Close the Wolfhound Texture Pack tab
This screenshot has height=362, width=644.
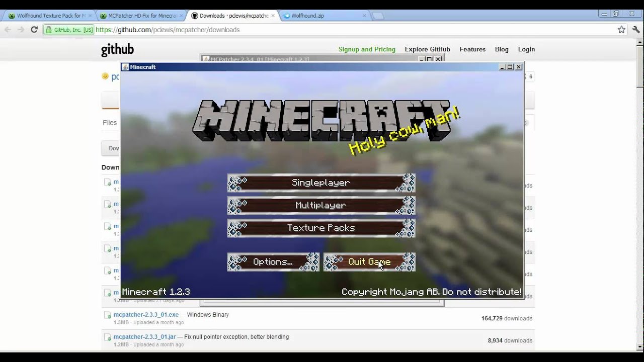click(x=90, y=16)
